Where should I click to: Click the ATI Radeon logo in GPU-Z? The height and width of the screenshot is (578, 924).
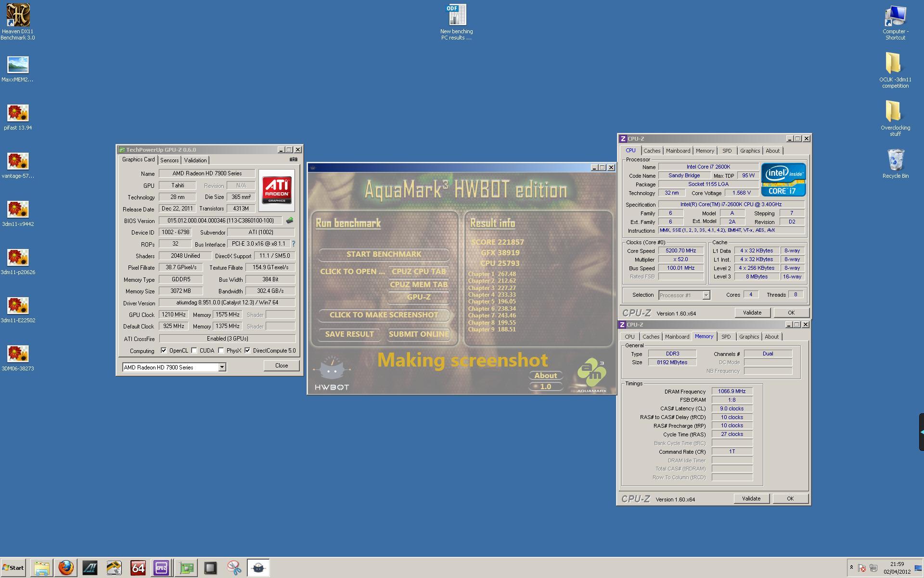pyautogui.click(x=277, y=190)
